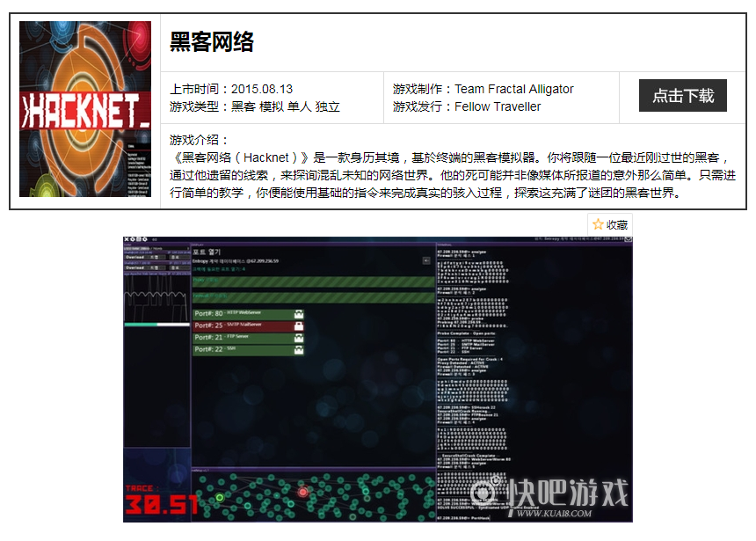This screenshot has height=541, width=756.
Task: Click the lock icon on Port 21 row
Action: tap(299, 338)
